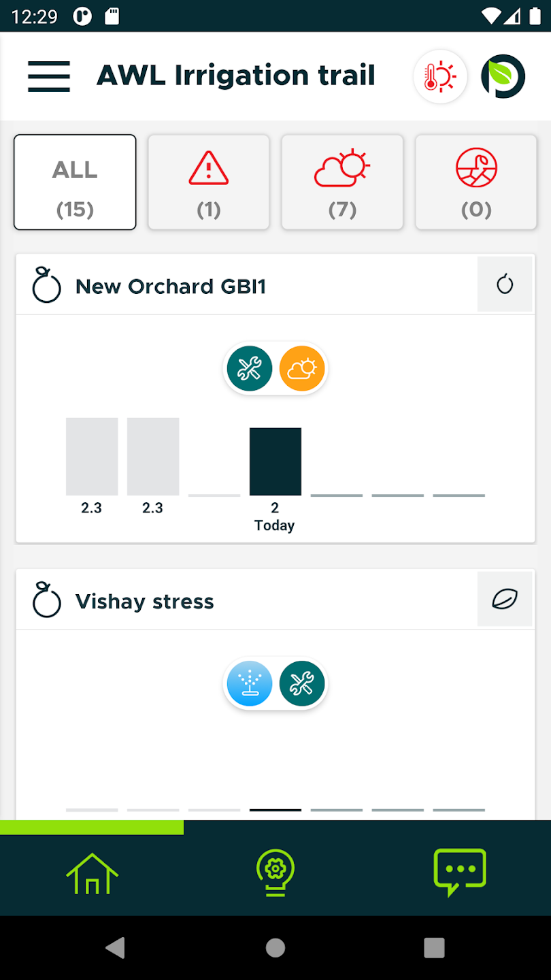
Task: Select the first 2.3 irrigation bar
Action: coord(92,457)
